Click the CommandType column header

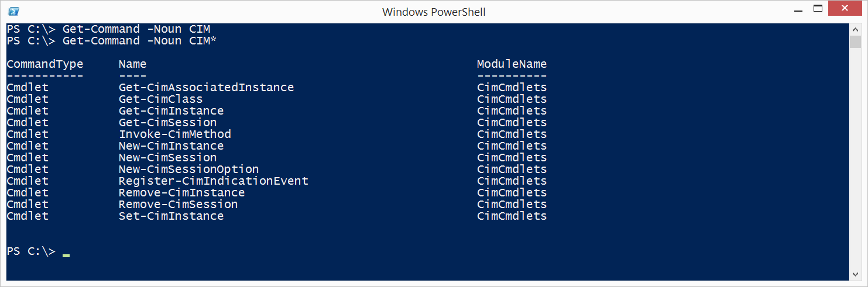tap(45, 64)
